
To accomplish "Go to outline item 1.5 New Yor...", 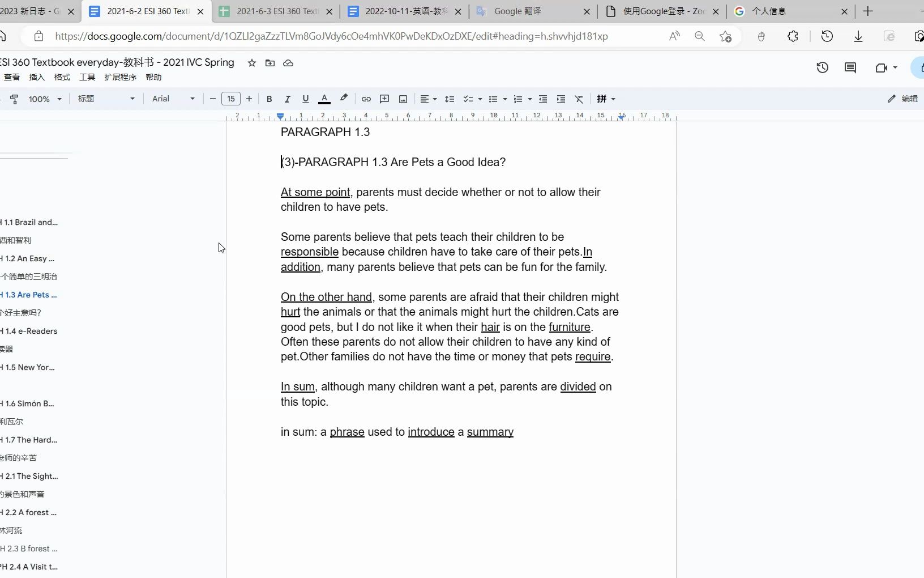I will [28, 367].
